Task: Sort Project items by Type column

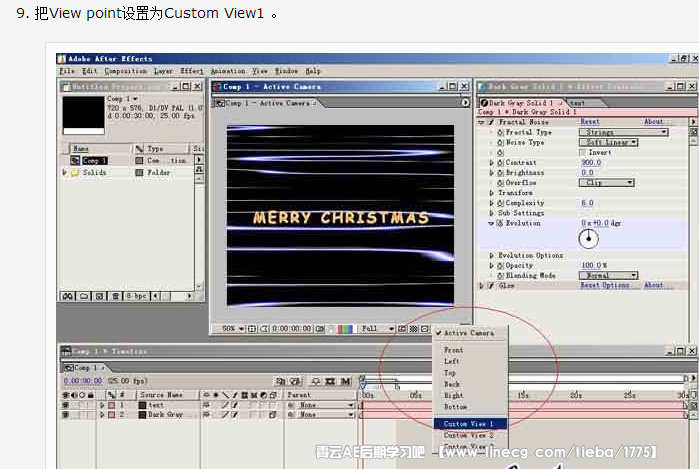Action: pyautogui.click(x=160, y=148)
